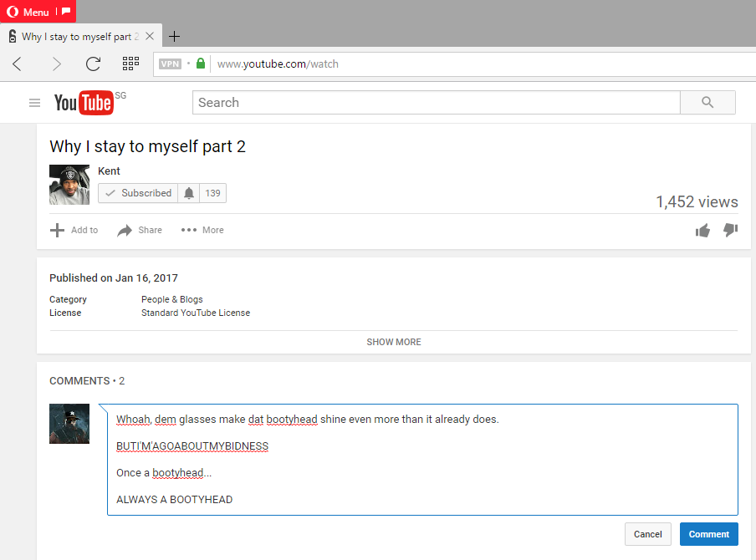Toggle the VPN badge in address bar

point(170,64)
